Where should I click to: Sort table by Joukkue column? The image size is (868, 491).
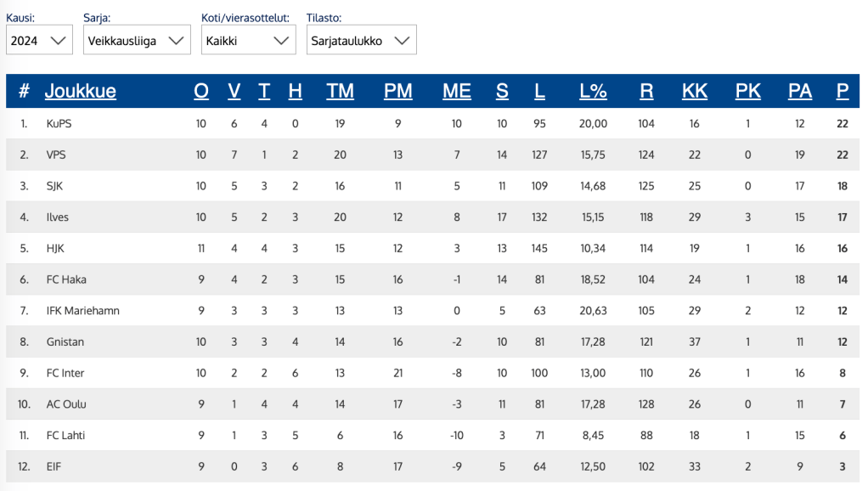point(81,91)
